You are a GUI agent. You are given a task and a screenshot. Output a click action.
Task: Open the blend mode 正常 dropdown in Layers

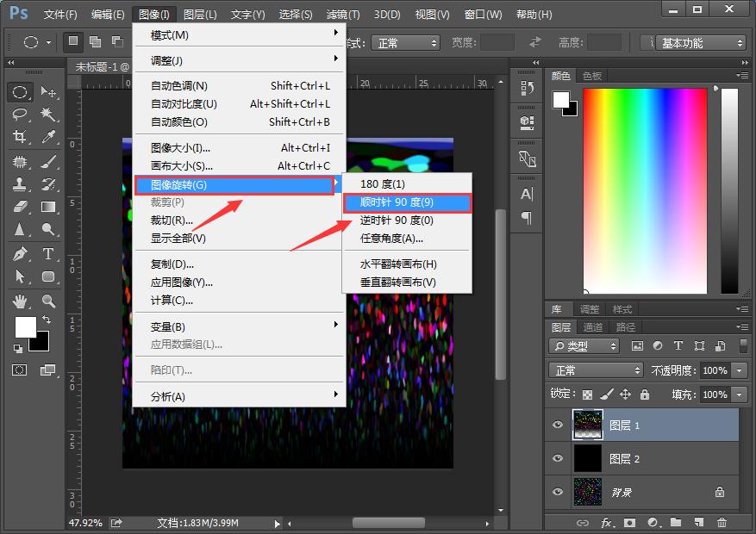[596, 370]
